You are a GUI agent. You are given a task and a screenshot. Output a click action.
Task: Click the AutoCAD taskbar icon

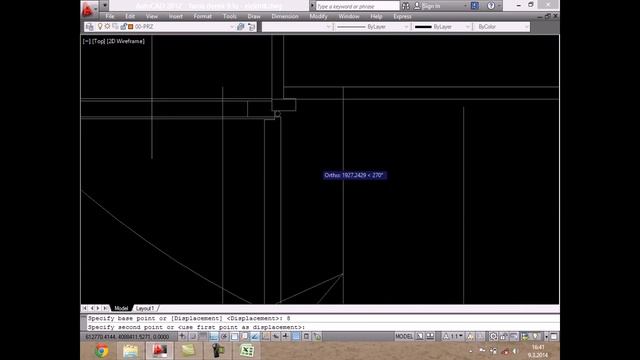[x=159, y=351]
